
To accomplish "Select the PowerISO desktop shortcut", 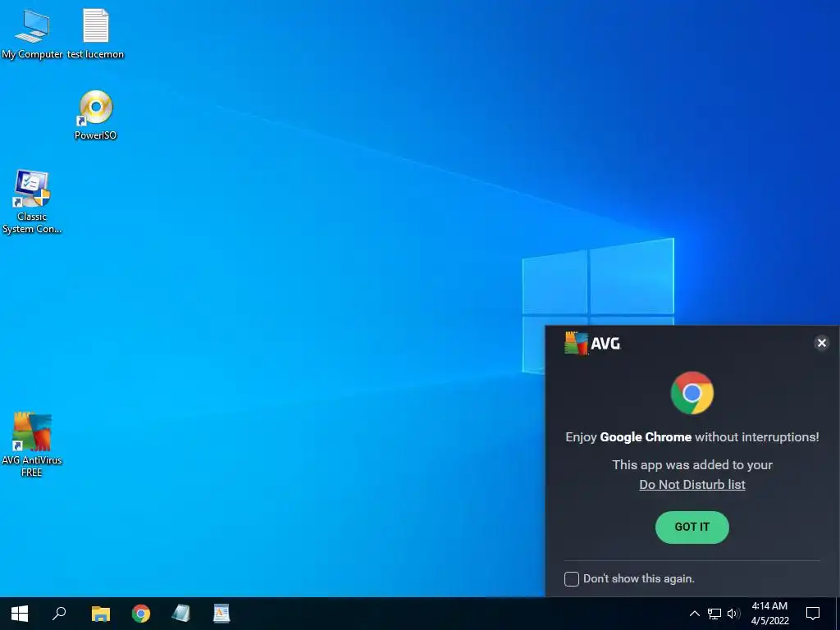I will tap(95, 115).
